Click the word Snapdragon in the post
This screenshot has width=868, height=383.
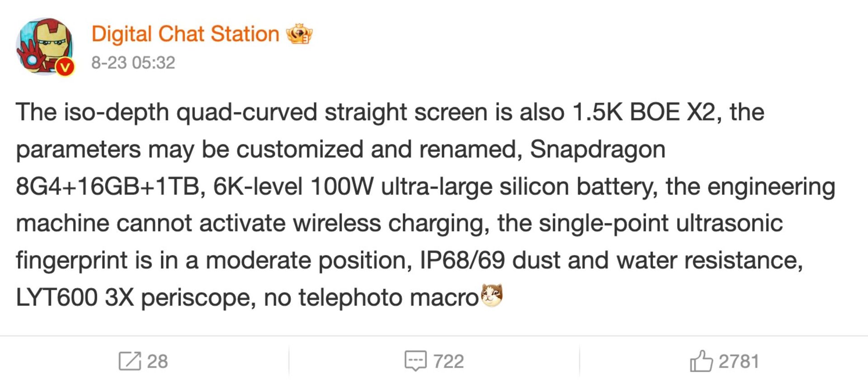click(x=598, y=149)
